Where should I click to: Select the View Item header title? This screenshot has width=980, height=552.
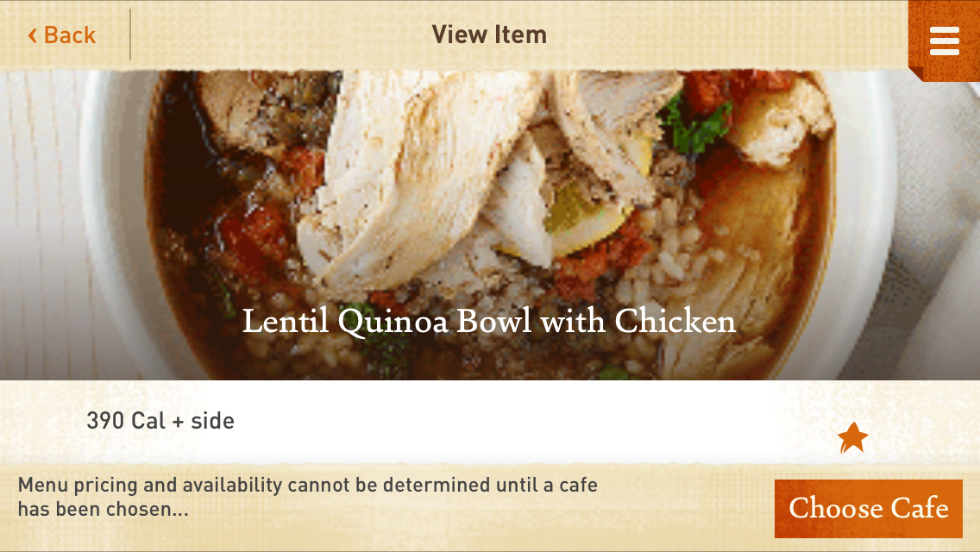coord(489,34)
